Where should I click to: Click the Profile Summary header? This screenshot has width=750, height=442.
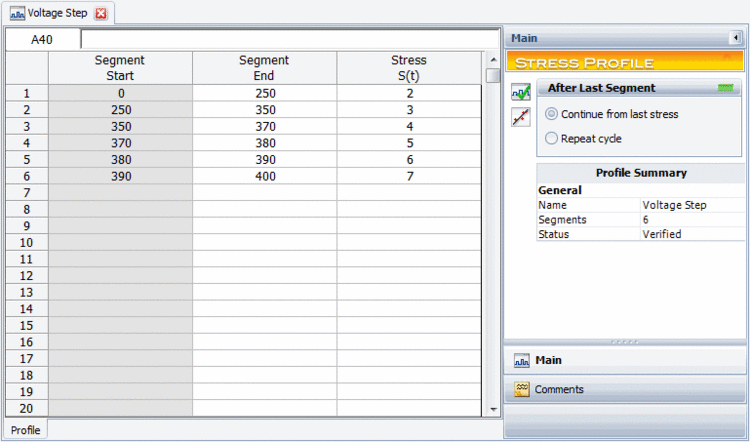click(x=640, y=173)
